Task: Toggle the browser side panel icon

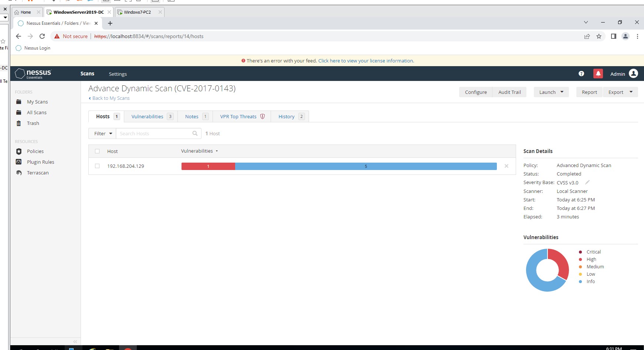Action: 614,36
